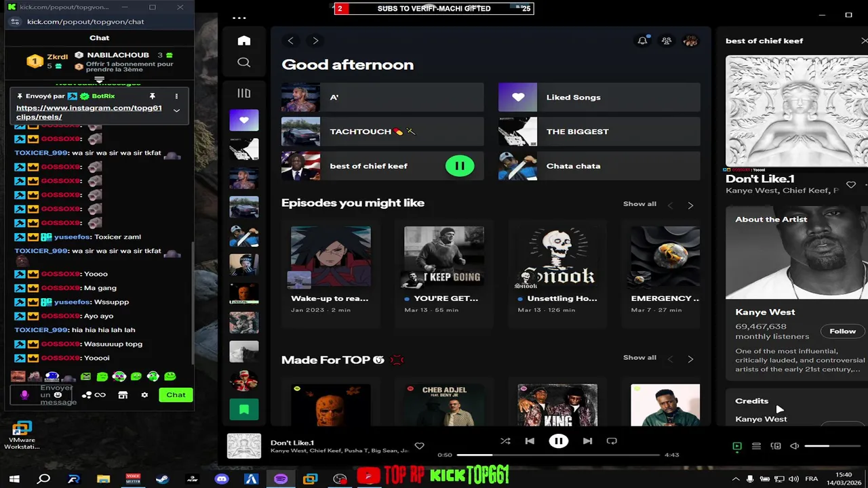The width and height of the screenshot is (868, 488).
Task: Seek in song progress bar
Action: pos(558,455)
